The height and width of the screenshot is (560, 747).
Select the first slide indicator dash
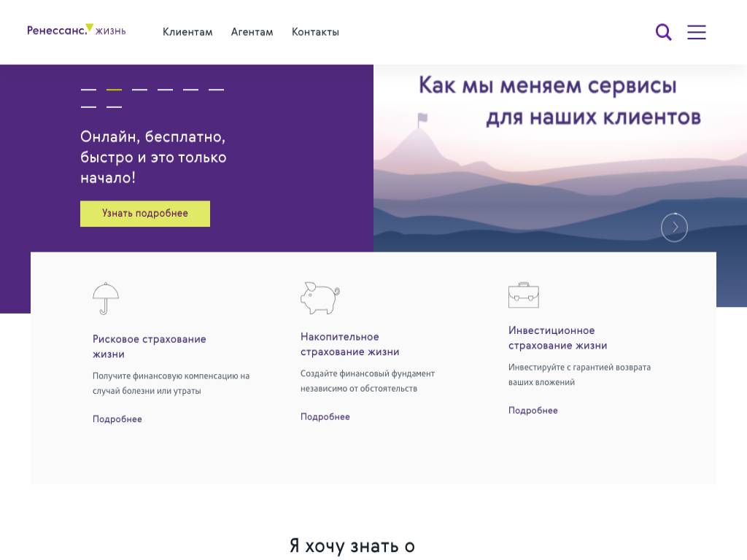88,90
